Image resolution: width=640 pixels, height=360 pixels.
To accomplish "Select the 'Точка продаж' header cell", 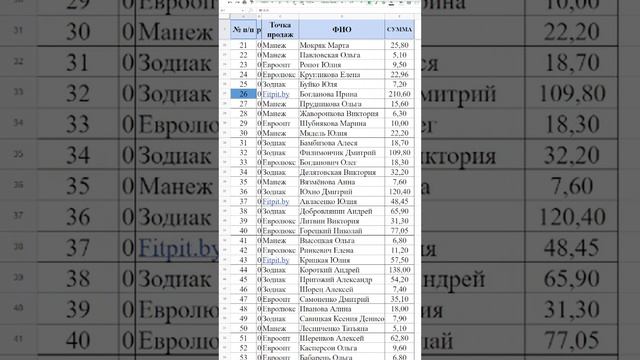I will (x=280, y=29).
